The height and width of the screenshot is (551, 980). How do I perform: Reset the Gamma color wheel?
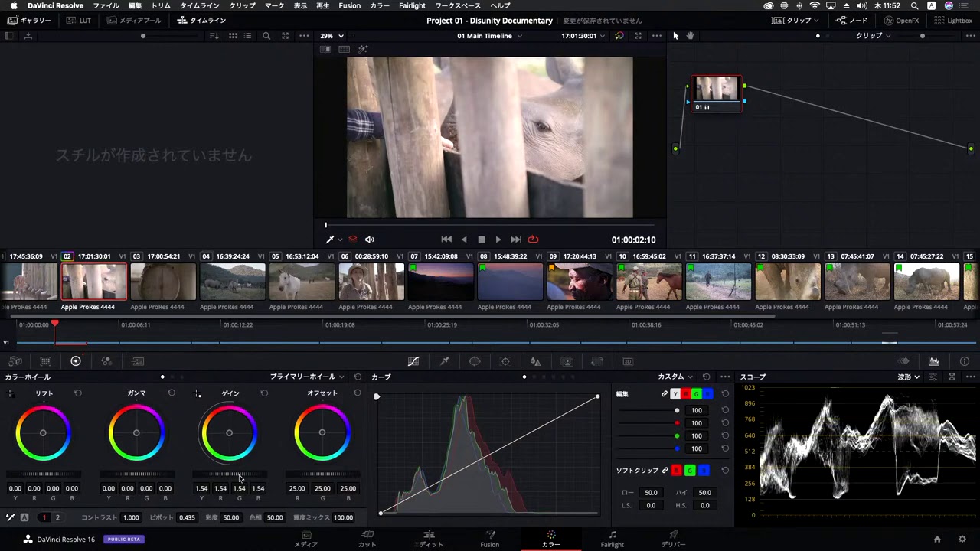coord(171,393)
